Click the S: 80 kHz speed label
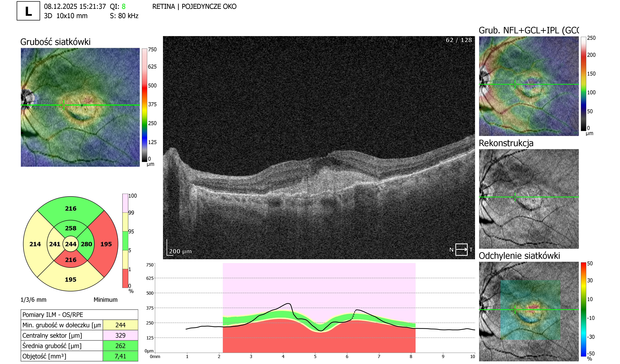620x364 pixels. (124, 16)
